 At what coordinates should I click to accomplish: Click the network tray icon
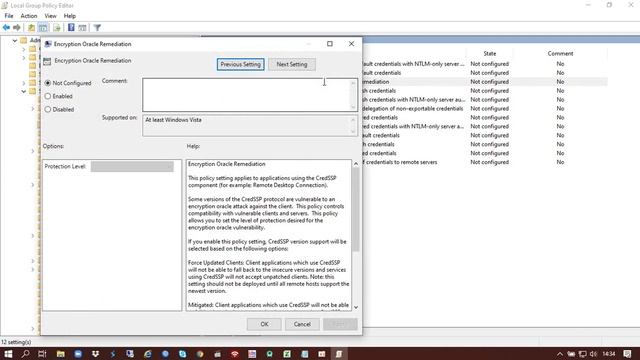(582, 354)
